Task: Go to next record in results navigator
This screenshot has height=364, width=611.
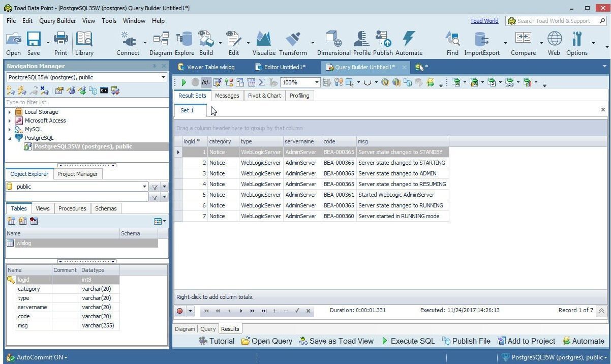Action: [x=241, y=311]
